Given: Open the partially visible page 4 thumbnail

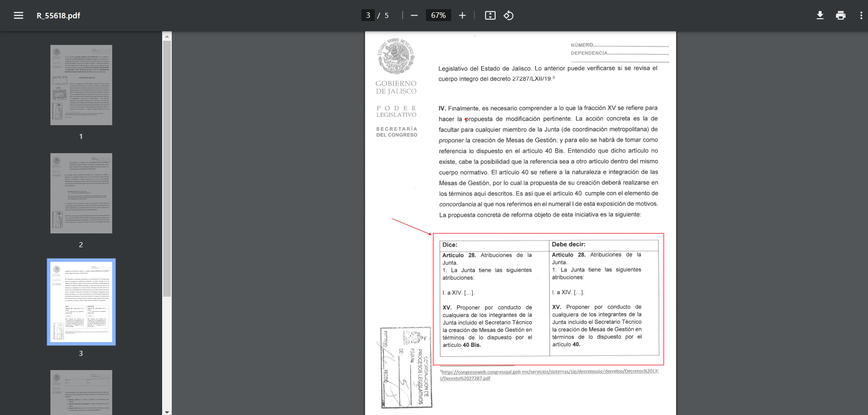Looking at the screenshot, I should tap(81, 393).
